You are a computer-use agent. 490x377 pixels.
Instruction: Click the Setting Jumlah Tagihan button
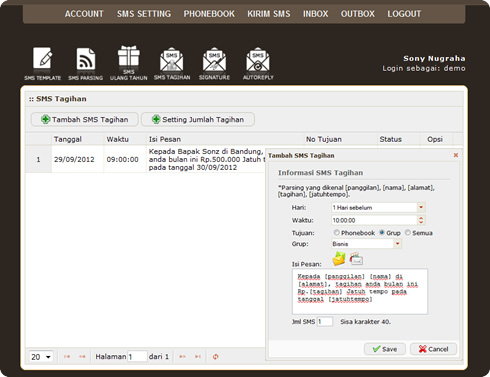[198, 119]
